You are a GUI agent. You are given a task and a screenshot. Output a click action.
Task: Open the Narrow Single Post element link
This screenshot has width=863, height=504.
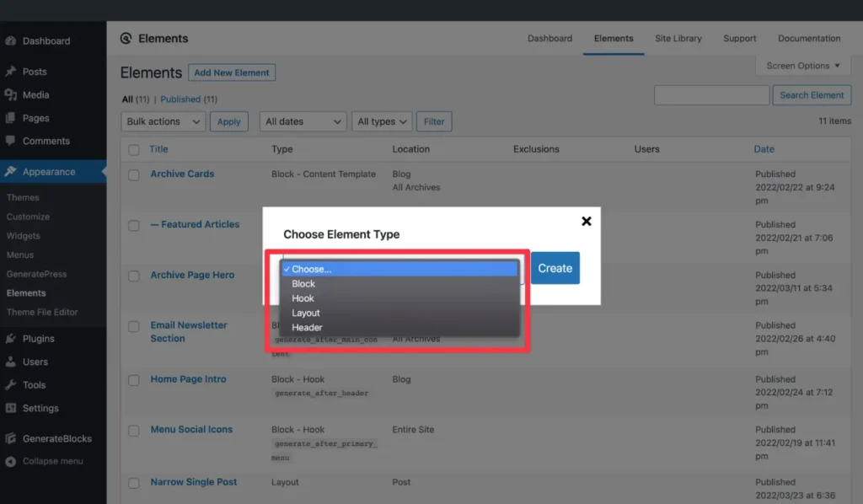tap(194, 482)
